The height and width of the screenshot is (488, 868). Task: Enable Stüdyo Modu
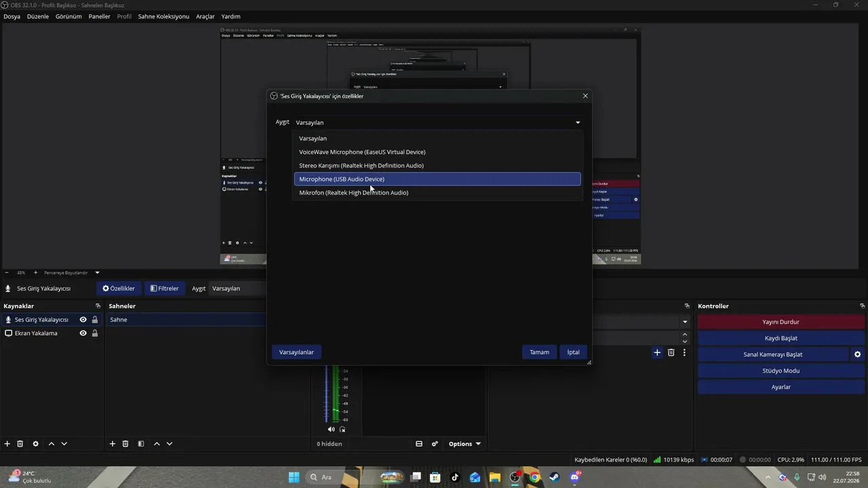781,371
